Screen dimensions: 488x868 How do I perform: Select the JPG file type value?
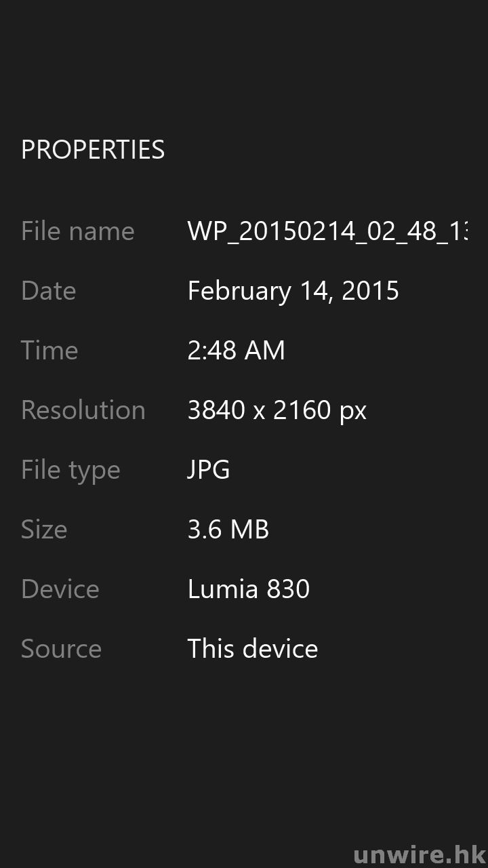tap(209, 470)
